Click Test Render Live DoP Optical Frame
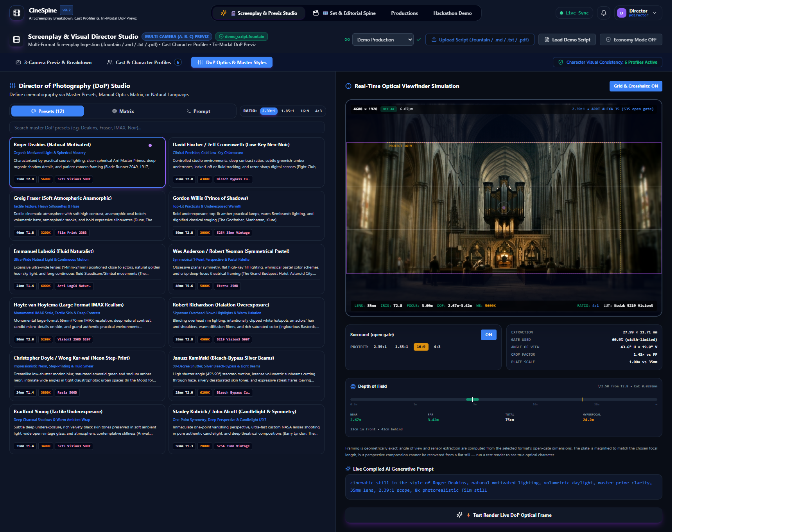This screenshot has height=532, width=807. coord(504,515)
